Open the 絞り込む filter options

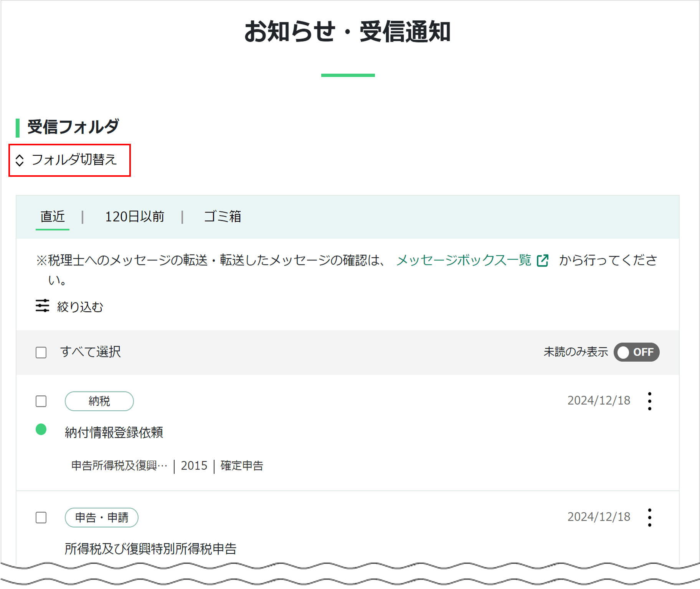(69, 306)
